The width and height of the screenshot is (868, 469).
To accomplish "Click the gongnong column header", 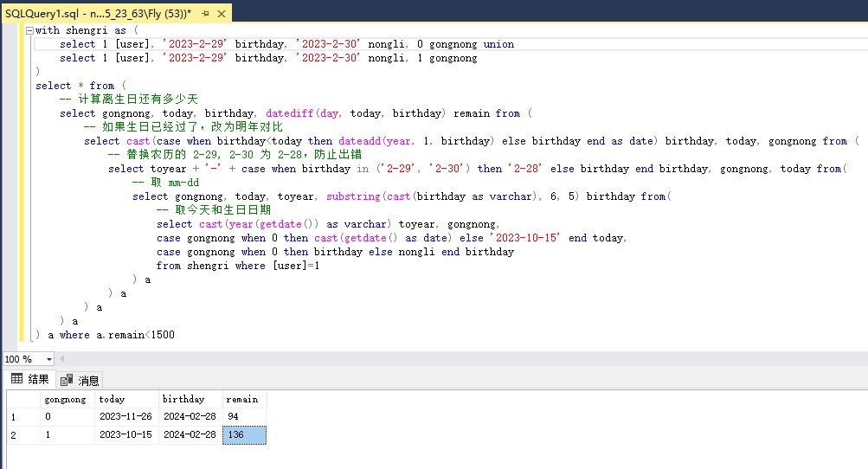I will pos(68,399).
